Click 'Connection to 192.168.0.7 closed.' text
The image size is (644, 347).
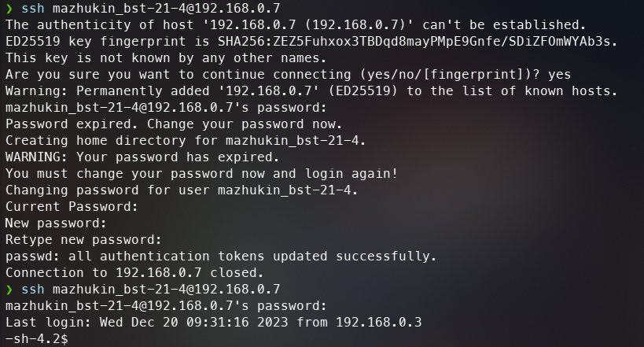pyautogui.click(x=134, y=273)
